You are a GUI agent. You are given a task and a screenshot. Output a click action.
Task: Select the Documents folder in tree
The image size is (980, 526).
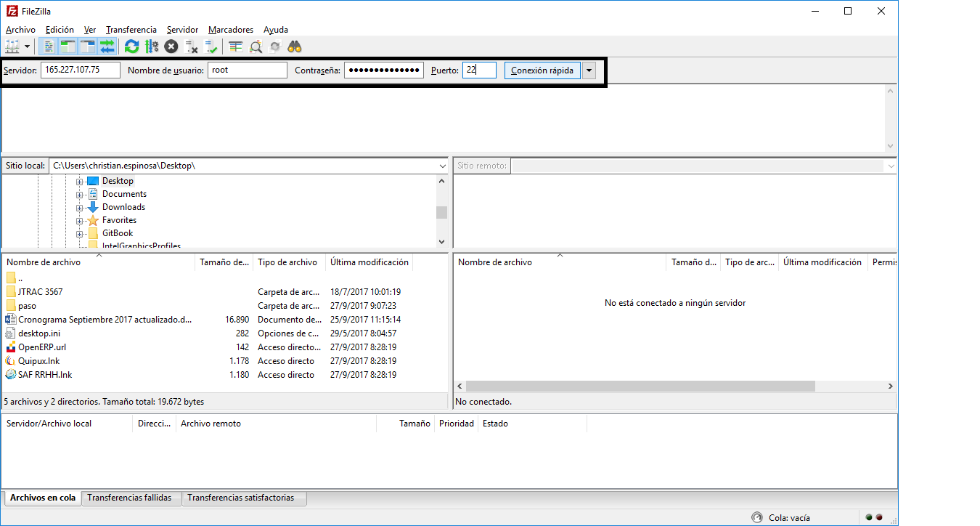pos(124,194)
